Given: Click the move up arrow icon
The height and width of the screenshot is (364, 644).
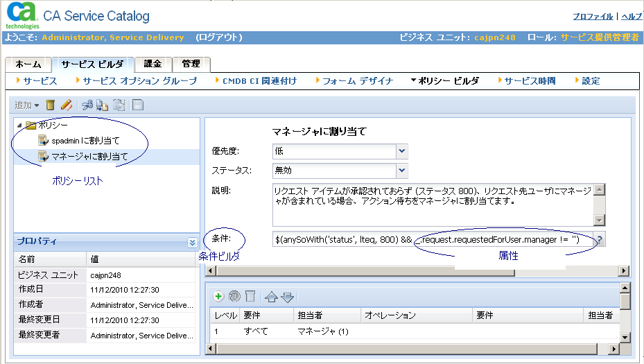Looking at the screenshot, I should 271,297.
